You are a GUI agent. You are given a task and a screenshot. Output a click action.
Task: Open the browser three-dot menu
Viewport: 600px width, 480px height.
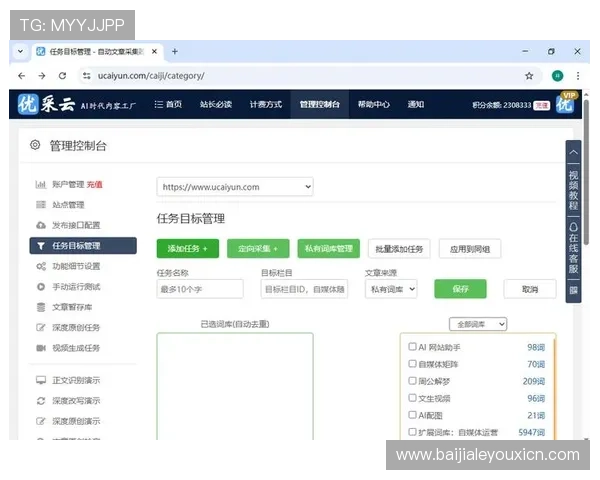pos(578,76)
